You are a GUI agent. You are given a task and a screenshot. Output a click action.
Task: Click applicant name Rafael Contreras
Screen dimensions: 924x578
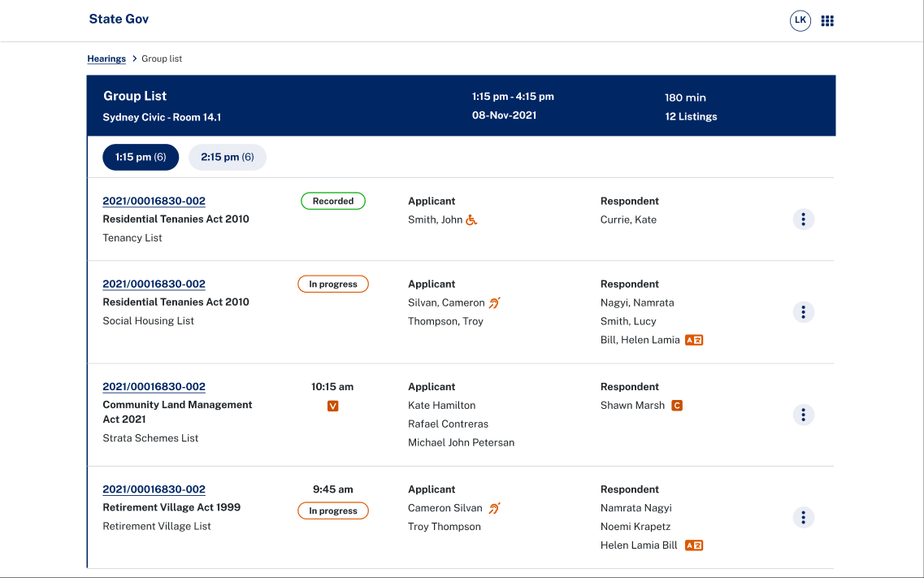click(448, 424)
